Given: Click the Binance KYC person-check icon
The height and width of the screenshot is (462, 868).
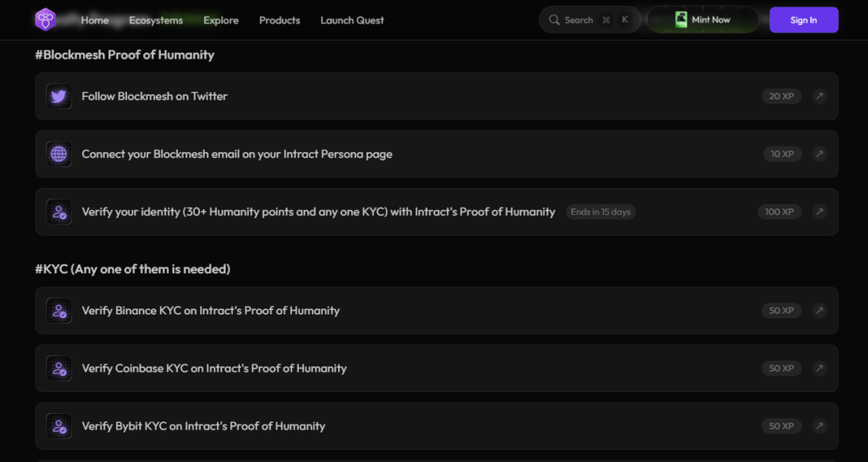Looking at the screenshot, I should (x=59, y=310).
